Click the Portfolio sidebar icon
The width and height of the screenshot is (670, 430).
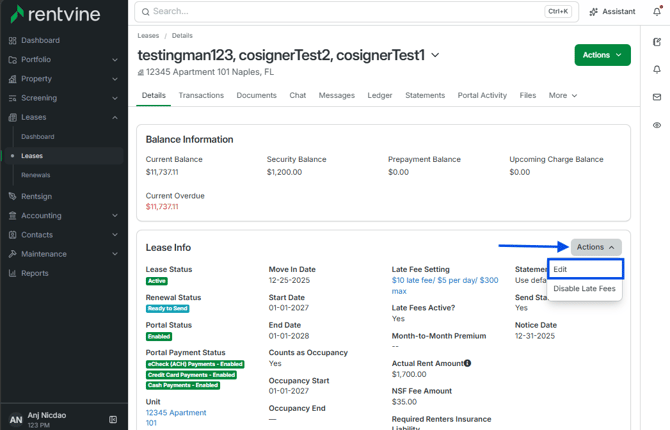coord(12,60)
